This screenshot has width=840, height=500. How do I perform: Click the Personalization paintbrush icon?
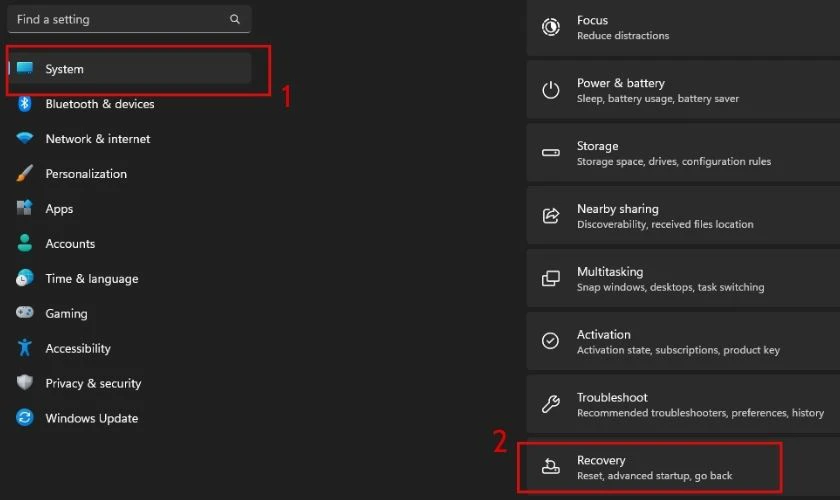click(25, 173)
